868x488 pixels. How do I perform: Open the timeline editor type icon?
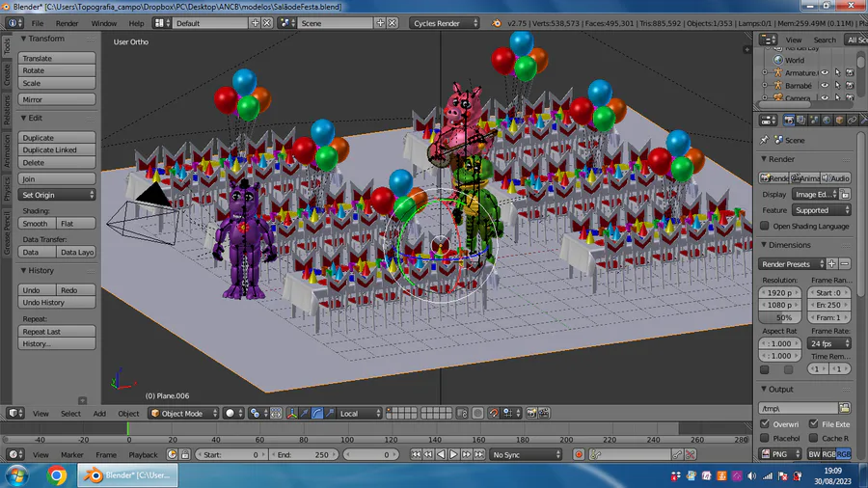(14, 455)
